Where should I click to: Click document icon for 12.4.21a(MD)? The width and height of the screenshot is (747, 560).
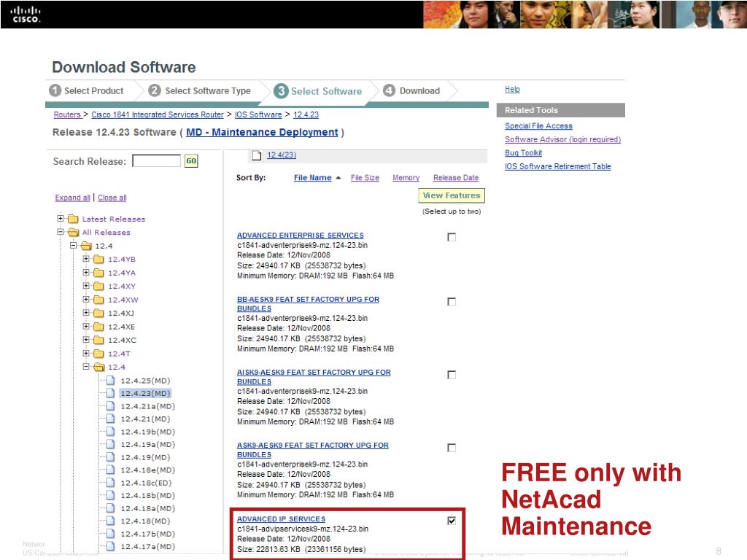111,406
